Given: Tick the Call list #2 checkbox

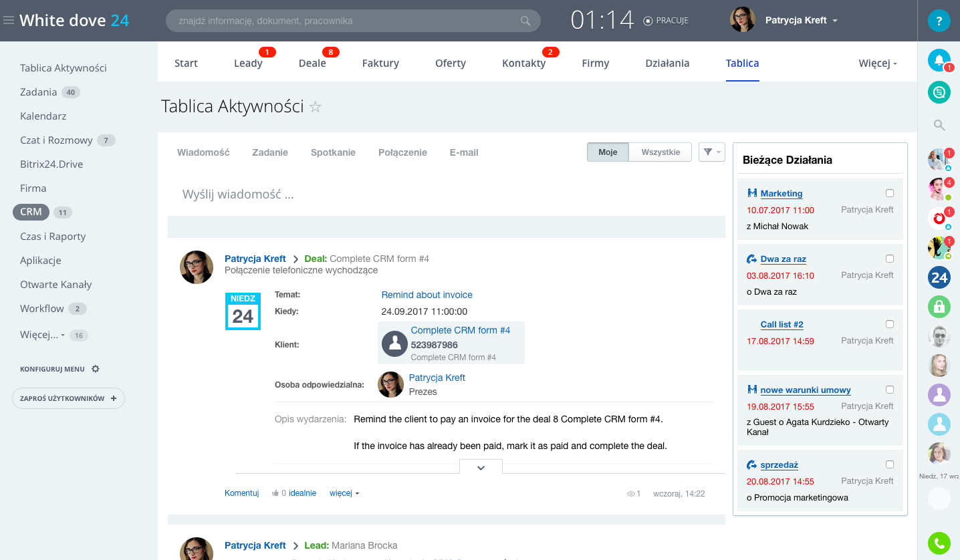Looking at the screenshot, I should tap(889, 324).
